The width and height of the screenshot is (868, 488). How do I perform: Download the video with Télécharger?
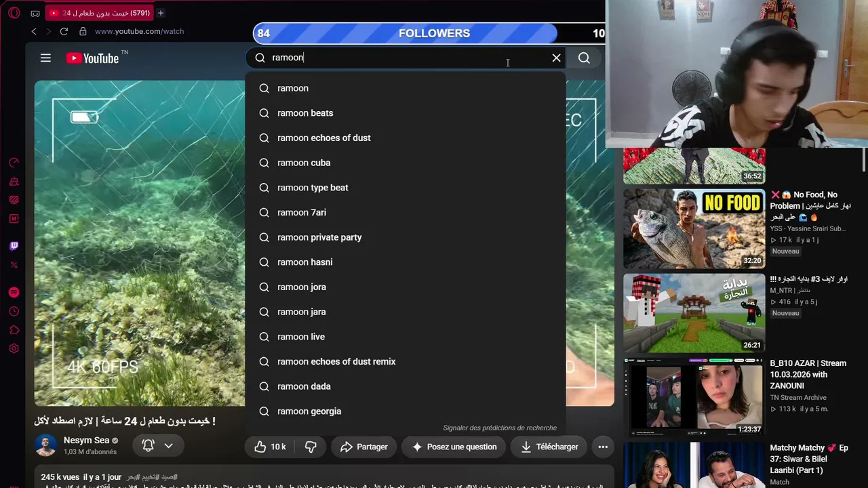point(549,447)
